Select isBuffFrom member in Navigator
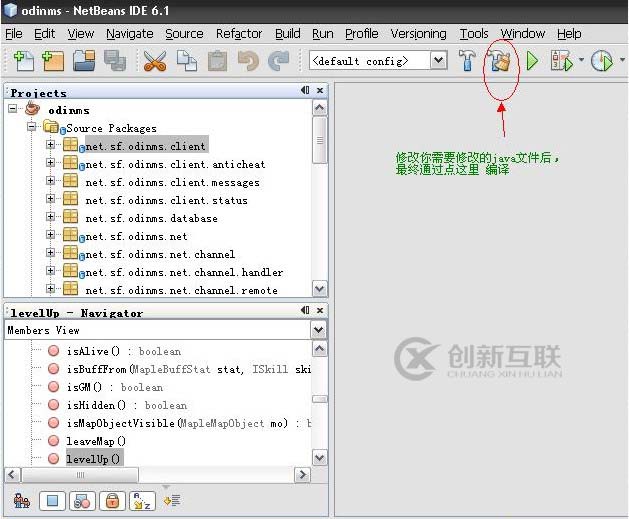629x519 pixels. click(x=189, y=369)
